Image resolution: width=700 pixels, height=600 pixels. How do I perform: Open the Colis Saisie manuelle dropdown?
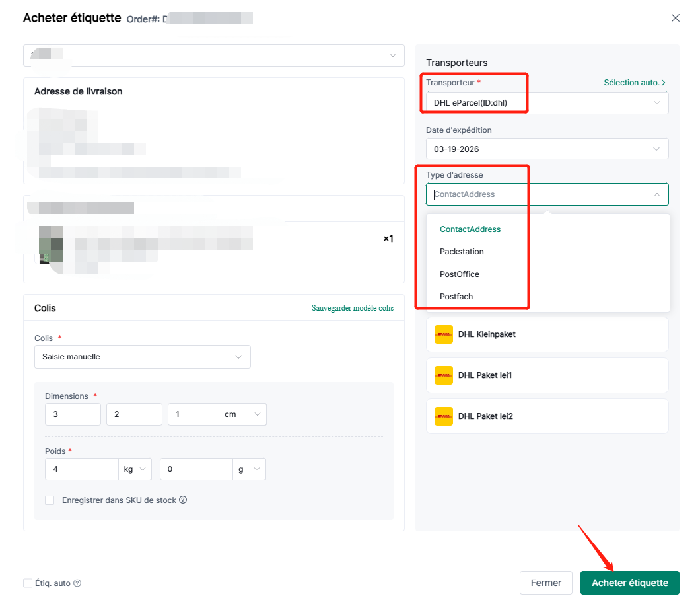pos(142,357)
